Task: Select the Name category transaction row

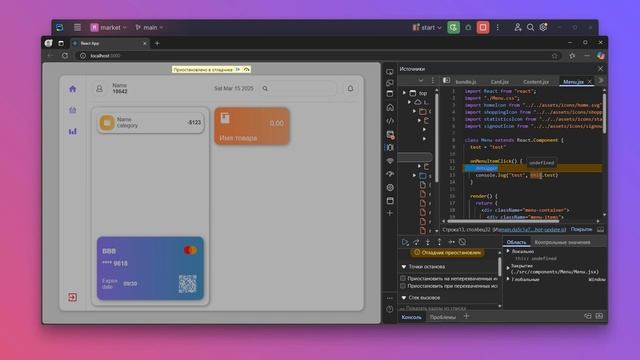Action: click(151, 122)
